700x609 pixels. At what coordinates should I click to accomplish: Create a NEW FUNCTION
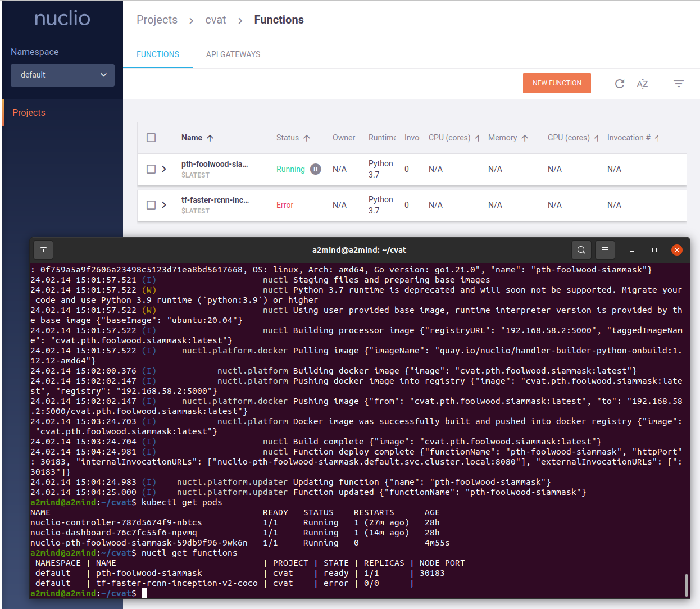click(x=557, y=83)
